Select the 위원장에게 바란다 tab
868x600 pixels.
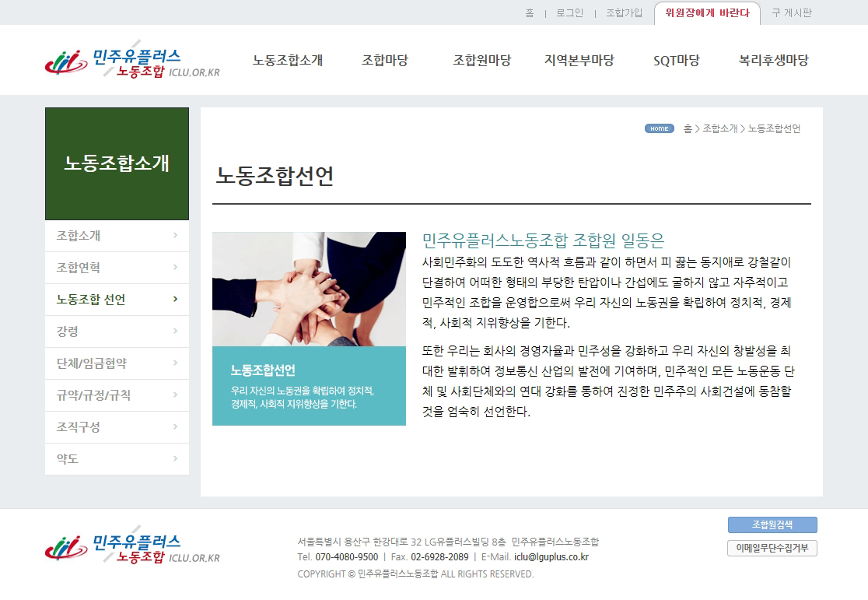pyautogui.click(x=708, y=13)
